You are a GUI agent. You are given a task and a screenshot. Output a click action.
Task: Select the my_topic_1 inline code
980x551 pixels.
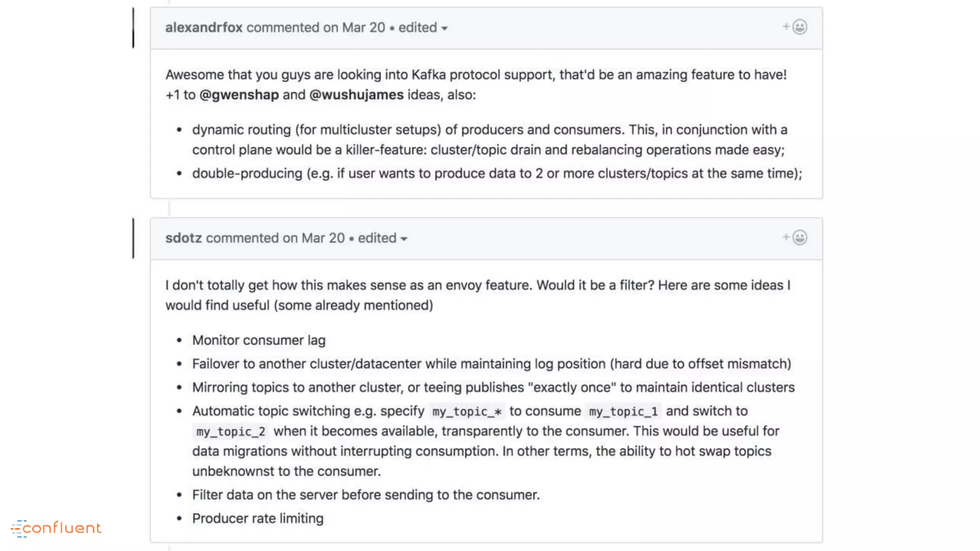click(x=623, y=411)
